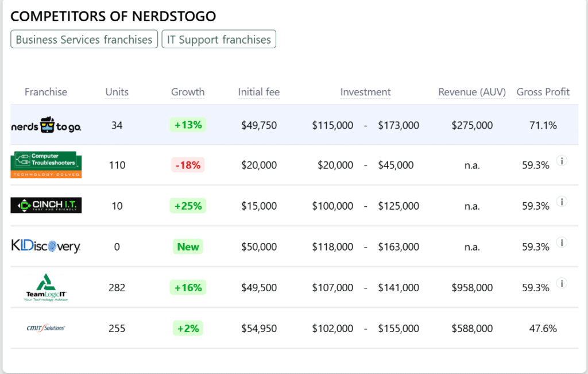Open the NerdsToGo franchise logo
The image size is (588, 374).
click(46, 125)
